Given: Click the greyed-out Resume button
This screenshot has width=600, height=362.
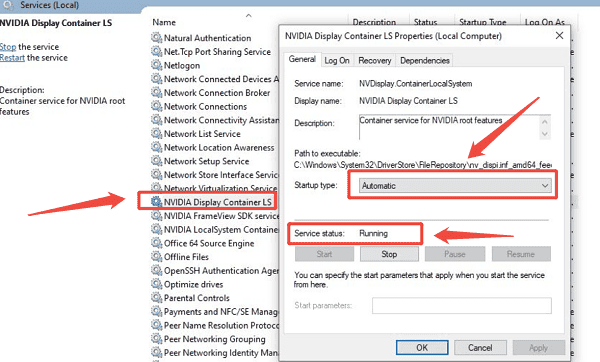Looking at the screenshot, I should click(x=521, y=254).
